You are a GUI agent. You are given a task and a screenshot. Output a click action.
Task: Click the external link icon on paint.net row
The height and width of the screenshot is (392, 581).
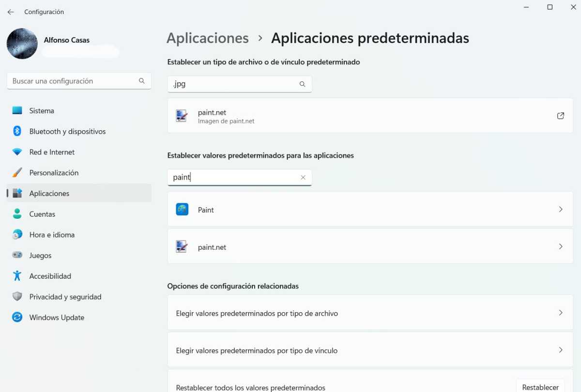coord(561,116)
